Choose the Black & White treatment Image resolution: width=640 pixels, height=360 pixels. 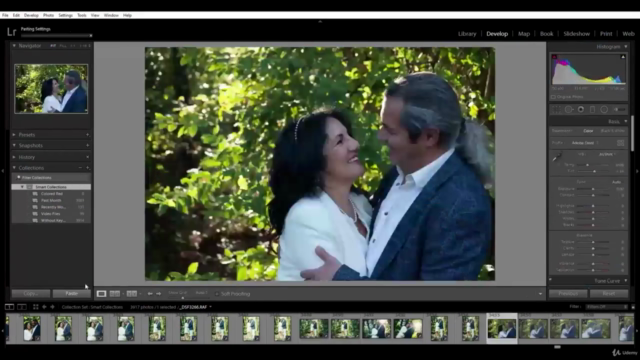(613, 131)
